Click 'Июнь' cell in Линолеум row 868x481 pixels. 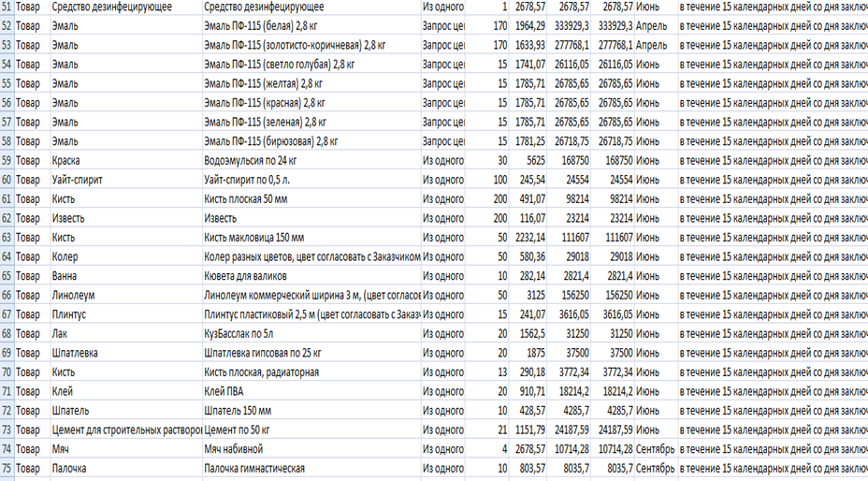[x=656, y=296]
